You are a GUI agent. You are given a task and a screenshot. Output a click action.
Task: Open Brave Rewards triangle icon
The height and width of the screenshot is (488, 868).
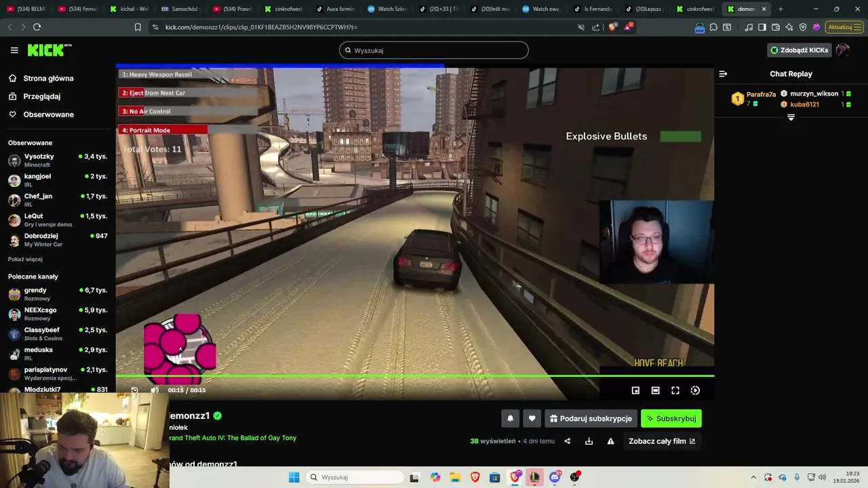tap(629, 27)
